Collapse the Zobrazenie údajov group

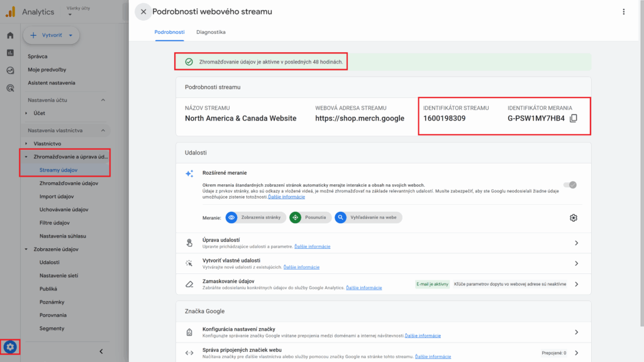click(x=26, y=249)
